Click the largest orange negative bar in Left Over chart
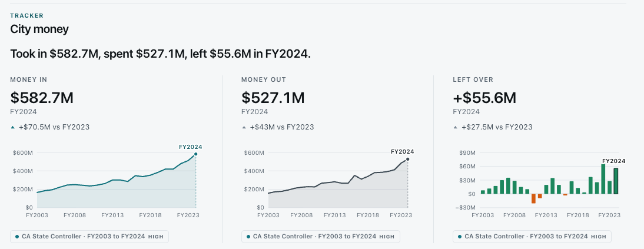 coord(533,198)
